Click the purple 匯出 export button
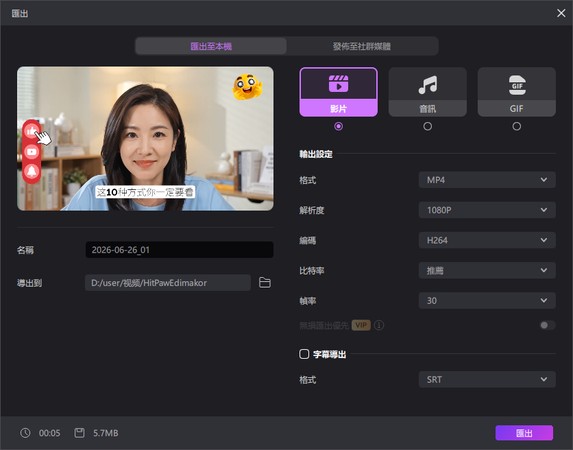The width and height of the screenshot is (573, 450). coord(524,433)
